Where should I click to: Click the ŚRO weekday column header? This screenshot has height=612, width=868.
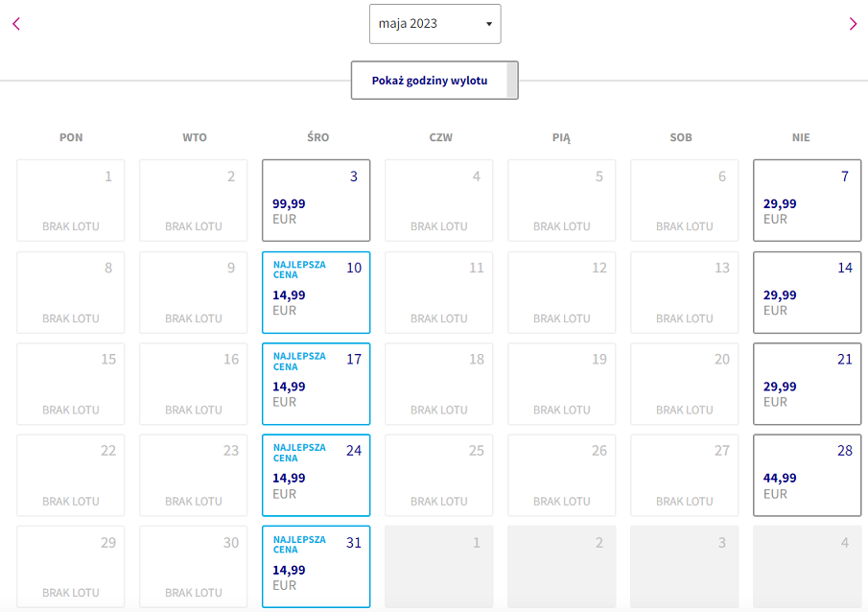(x=318, y=137)
